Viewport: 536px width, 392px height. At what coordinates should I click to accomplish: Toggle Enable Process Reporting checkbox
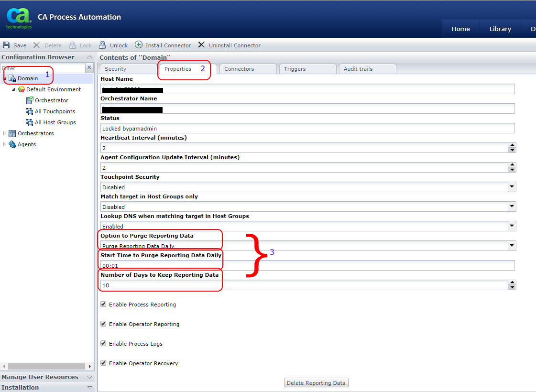click(x=103, y=304)
